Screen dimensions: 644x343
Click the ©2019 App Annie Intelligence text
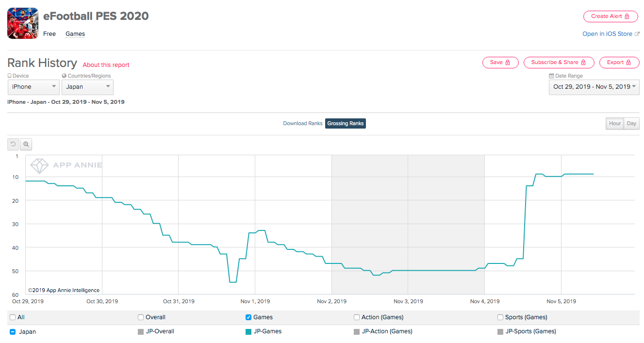tap(64, 290)
